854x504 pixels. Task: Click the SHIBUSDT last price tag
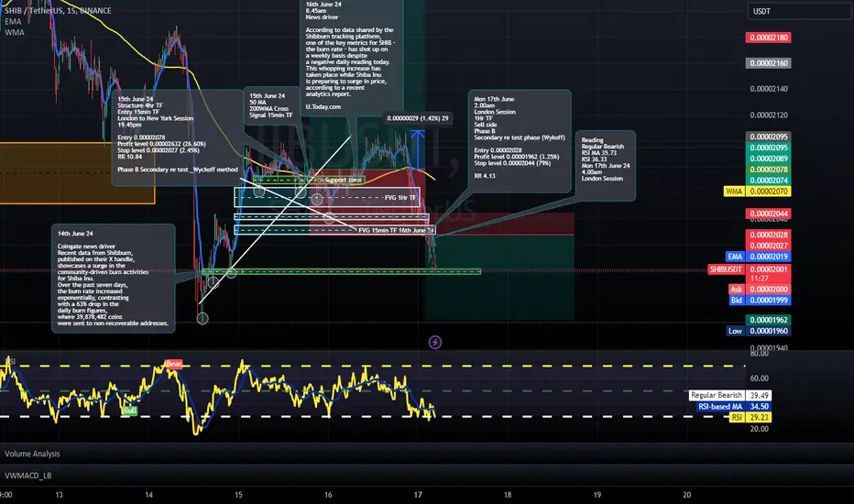750,269
